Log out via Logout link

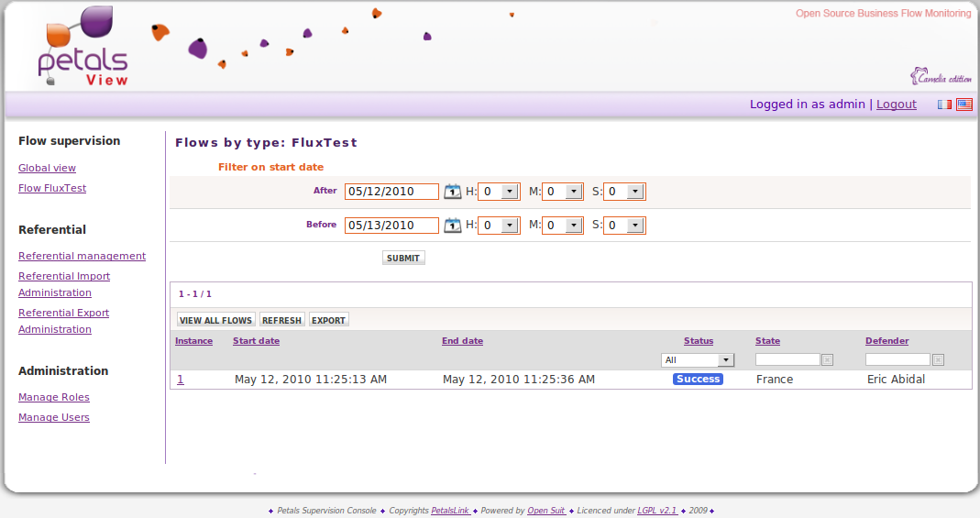(x=896, y=105)
